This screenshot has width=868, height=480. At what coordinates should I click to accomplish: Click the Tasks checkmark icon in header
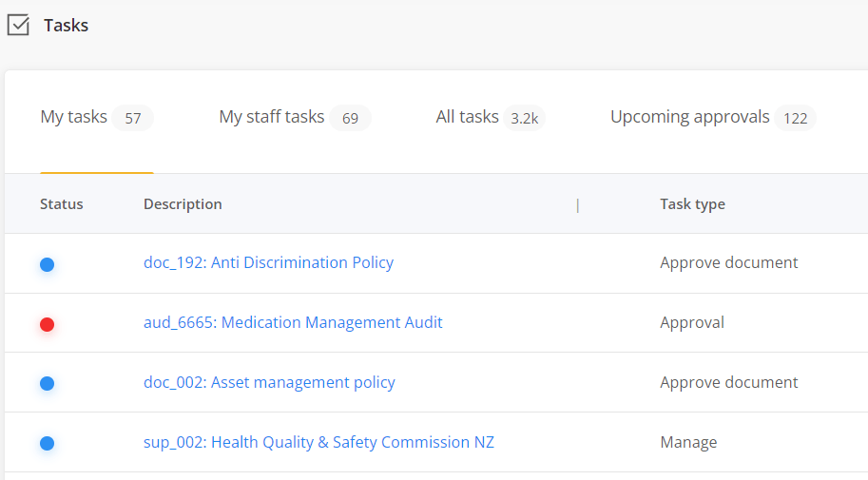coord(18,26)
